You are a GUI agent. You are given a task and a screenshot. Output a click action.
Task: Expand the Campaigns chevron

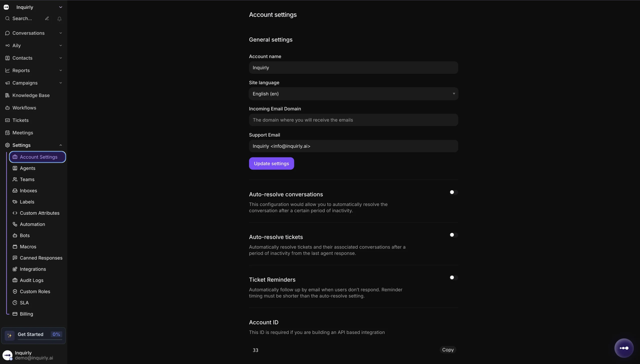60,83
